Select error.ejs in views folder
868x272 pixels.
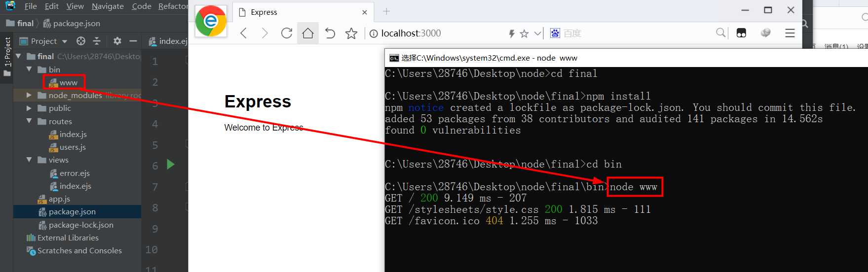(70, 173)
